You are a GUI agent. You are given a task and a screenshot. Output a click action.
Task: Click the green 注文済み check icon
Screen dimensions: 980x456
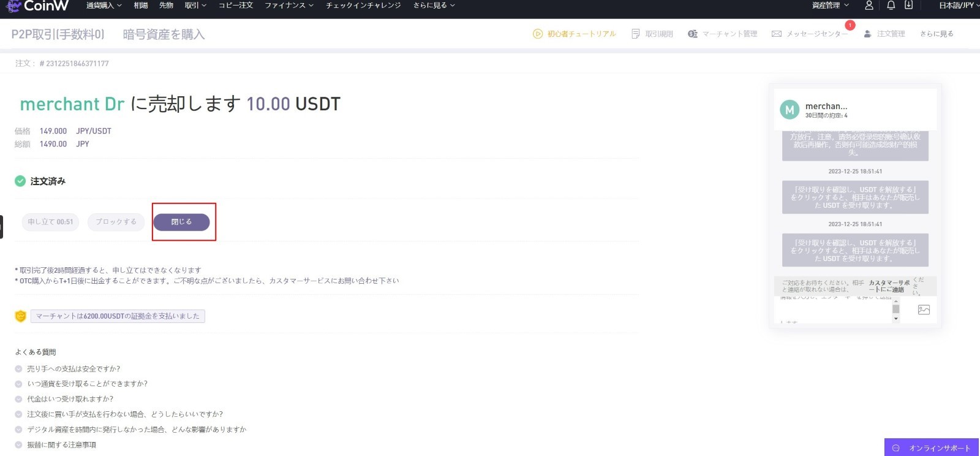[x=20, y=181]
